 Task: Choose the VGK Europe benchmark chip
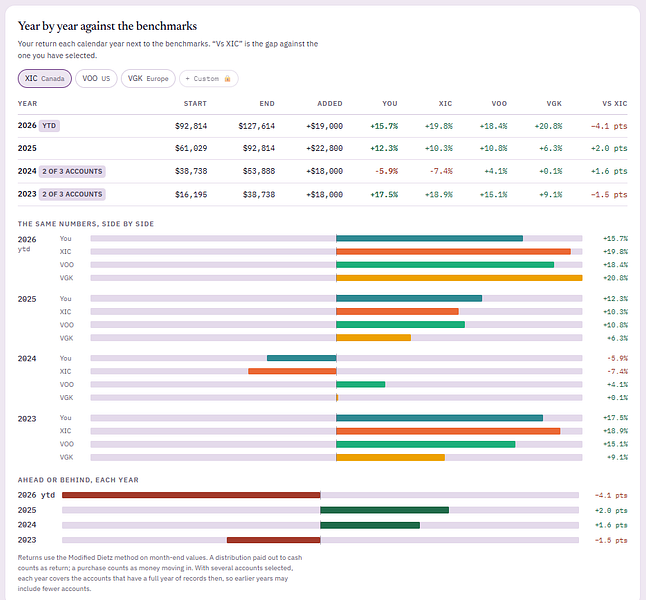click(148, 78)
